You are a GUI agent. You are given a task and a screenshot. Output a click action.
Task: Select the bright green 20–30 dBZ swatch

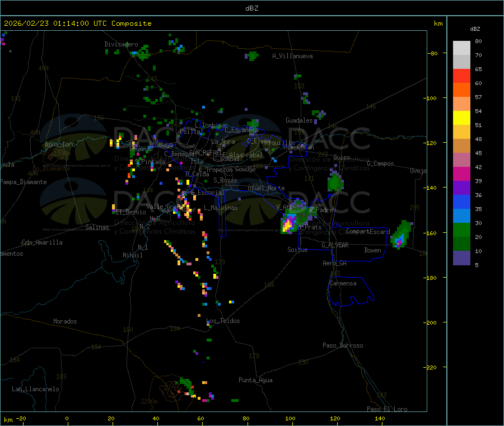point(461,230)
